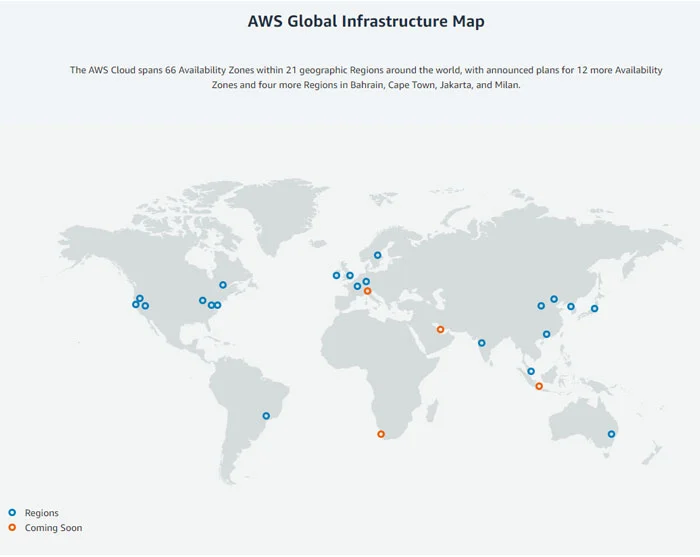Click the Ningxia marker west of Beijing
Image resolution: width=700 pixels, height=557 pixels.
541,306
